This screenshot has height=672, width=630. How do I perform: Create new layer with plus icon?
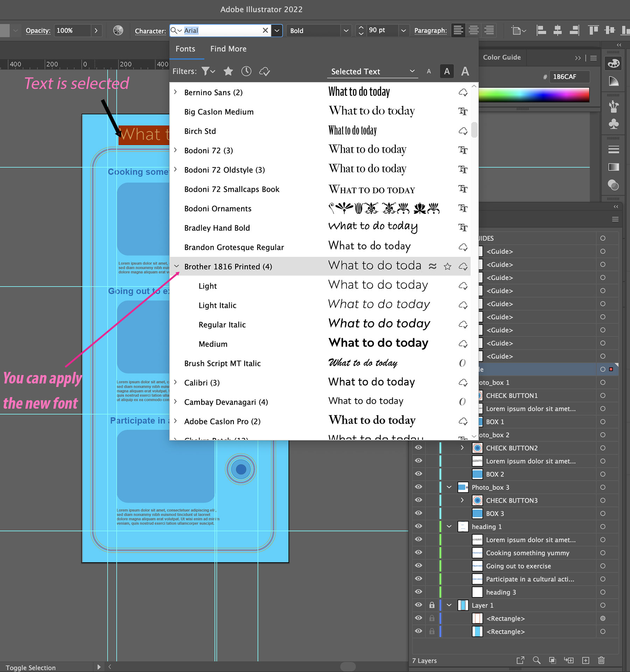click(586, 660)
